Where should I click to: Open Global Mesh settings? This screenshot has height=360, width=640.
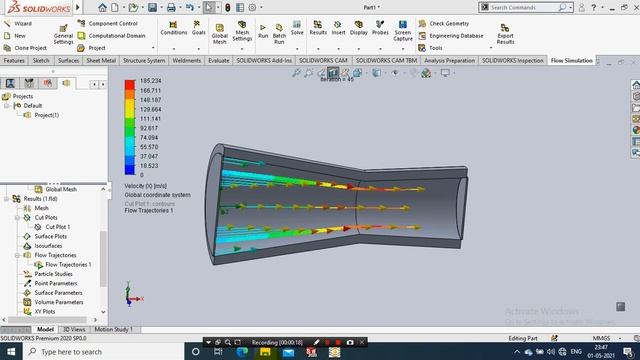click(220, 34)
